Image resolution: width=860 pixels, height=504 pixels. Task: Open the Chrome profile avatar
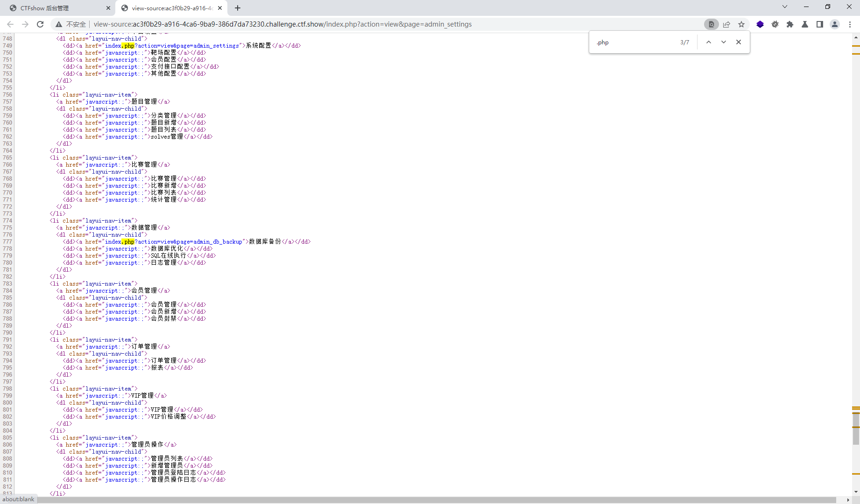pyautogui.click(x=835, y=24)
